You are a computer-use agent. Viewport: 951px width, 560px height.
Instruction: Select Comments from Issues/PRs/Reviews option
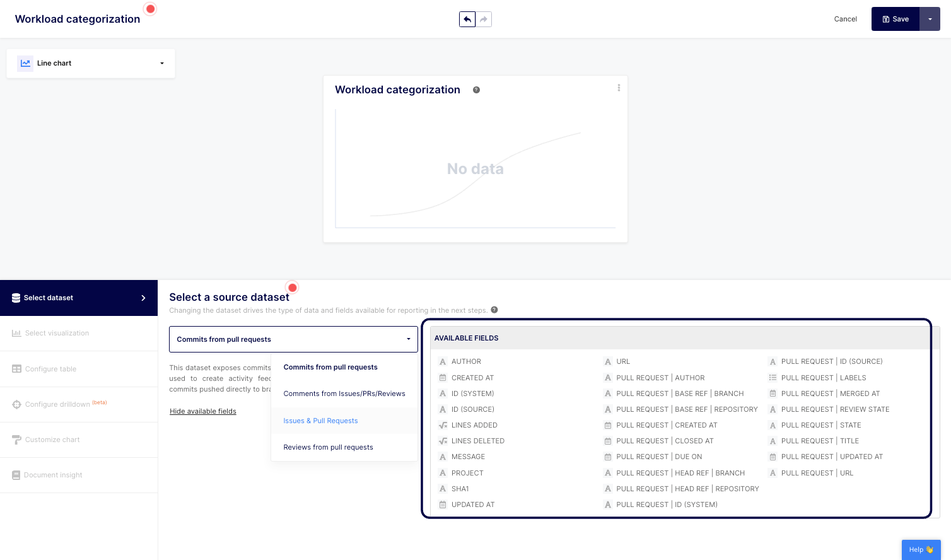tap(344, 394)
